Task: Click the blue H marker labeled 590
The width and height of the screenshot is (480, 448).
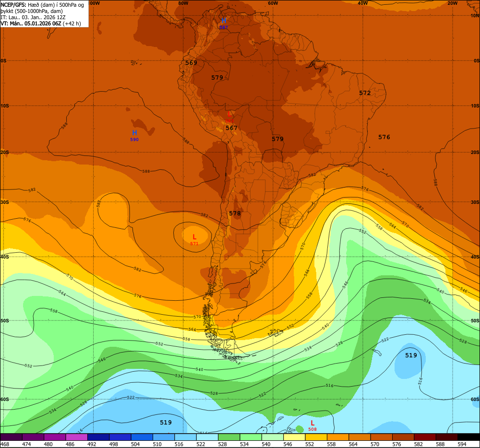Action: pyautogui.click(x=134, y=133)
